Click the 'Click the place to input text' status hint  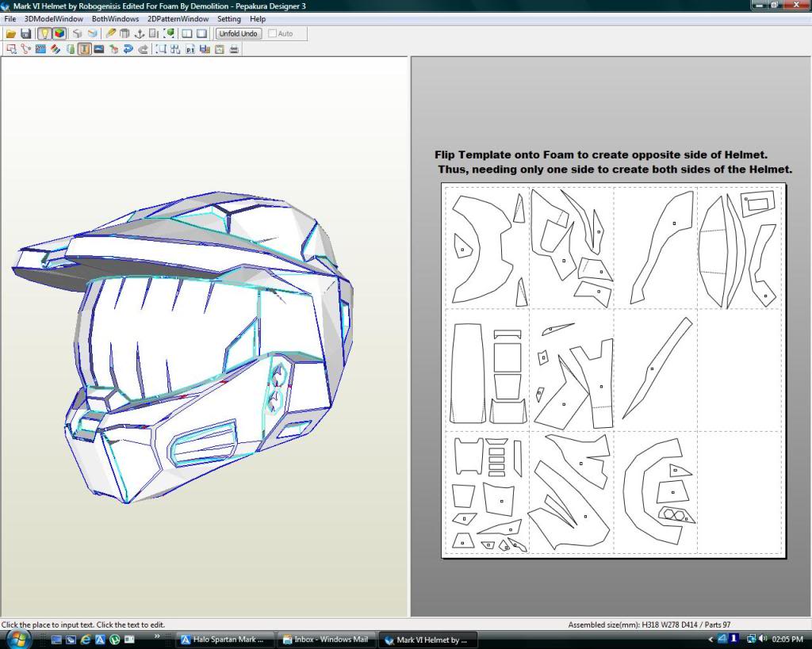tap(83, 624)
